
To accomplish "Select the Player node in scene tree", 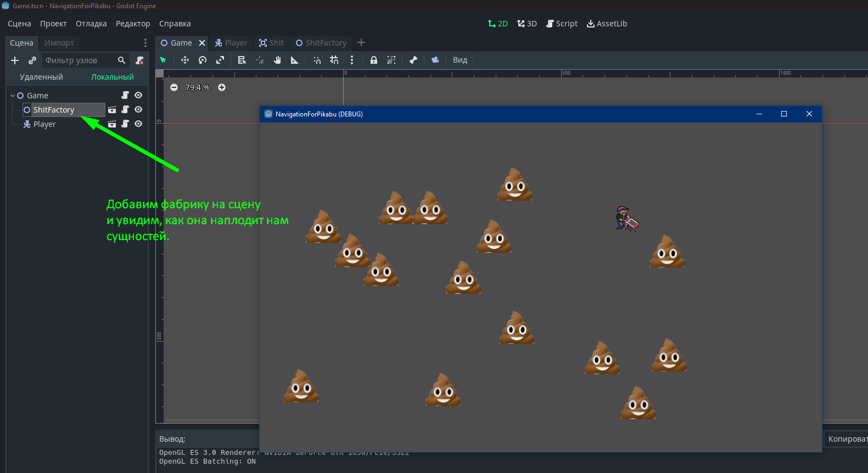I will pyautogui.click(x=44, y=124).
